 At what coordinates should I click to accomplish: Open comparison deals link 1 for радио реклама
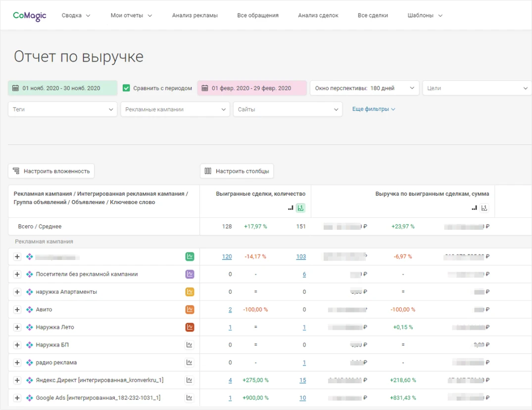click(x=304, y=362)
